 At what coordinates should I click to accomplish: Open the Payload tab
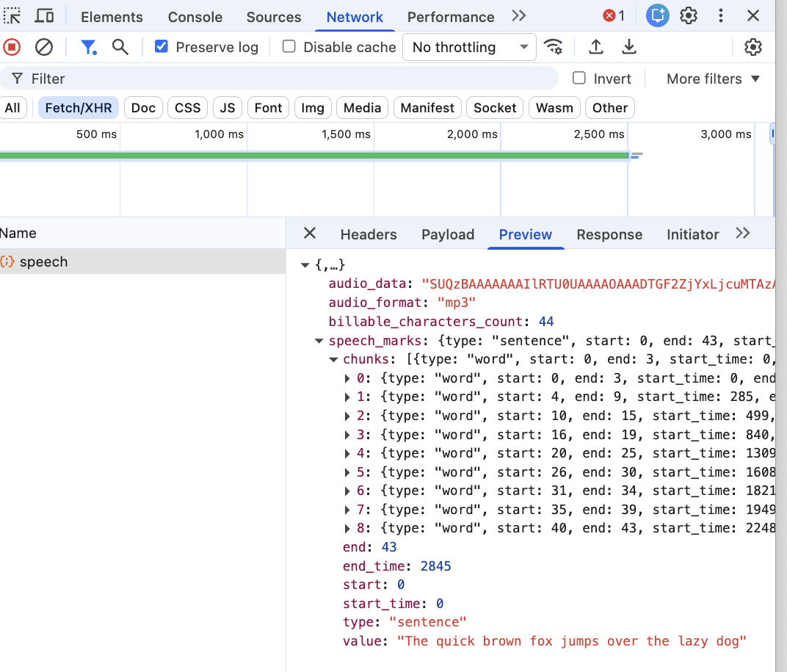click(448, 234)
